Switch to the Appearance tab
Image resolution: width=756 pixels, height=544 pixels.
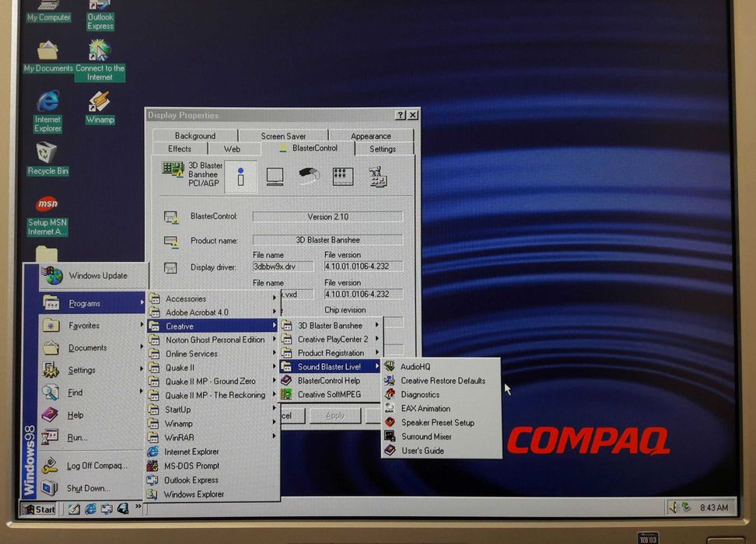point(371,136)
